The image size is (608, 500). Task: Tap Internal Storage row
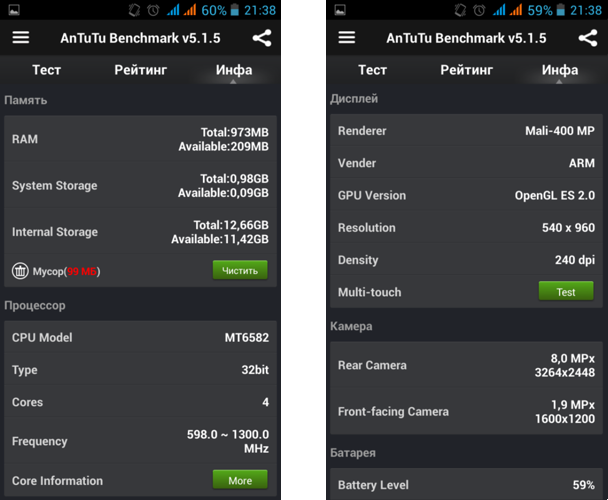[140, 232]
